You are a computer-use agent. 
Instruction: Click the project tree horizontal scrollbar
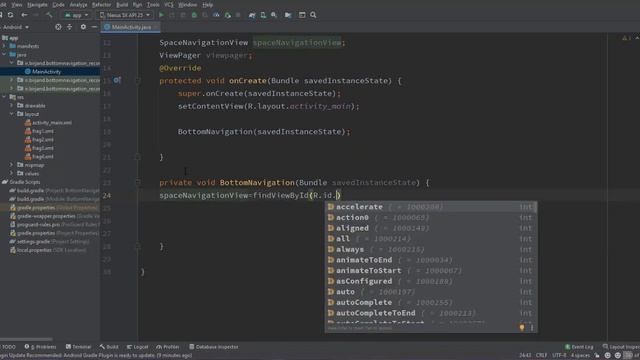26,339
